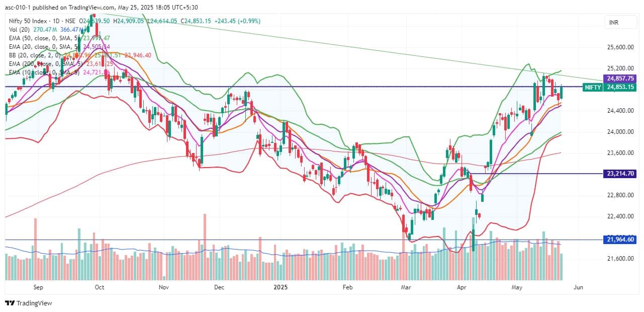This screenshot has height=312, width=644.
Task: Click the 25,600.00 price axis label
Action: tap(620, 47)
